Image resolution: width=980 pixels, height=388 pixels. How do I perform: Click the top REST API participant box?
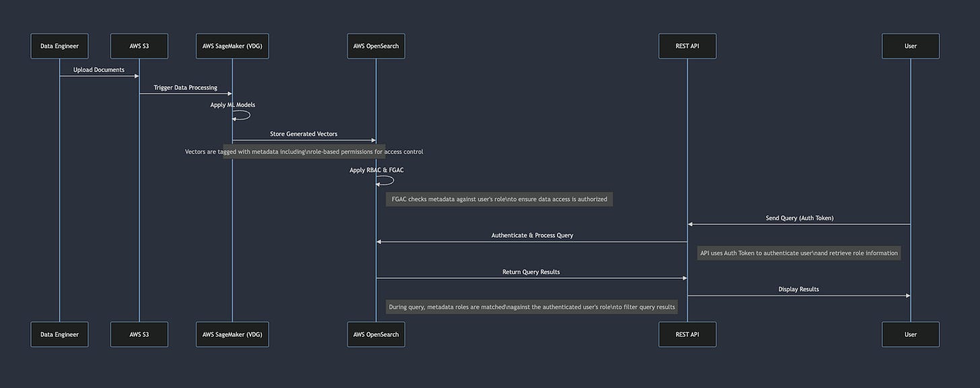[687, 46]
